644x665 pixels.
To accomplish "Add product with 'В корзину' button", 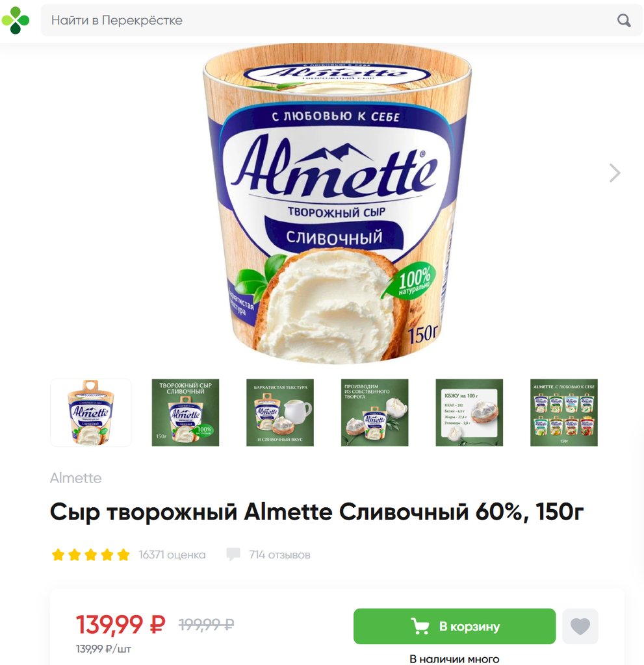I will click(x=454, y=627).
